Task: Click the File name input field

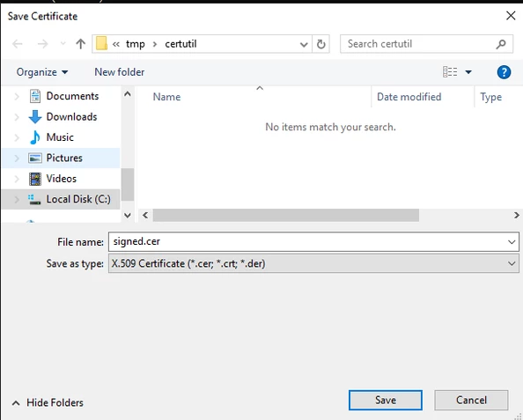Action: [x=307, y=242]
